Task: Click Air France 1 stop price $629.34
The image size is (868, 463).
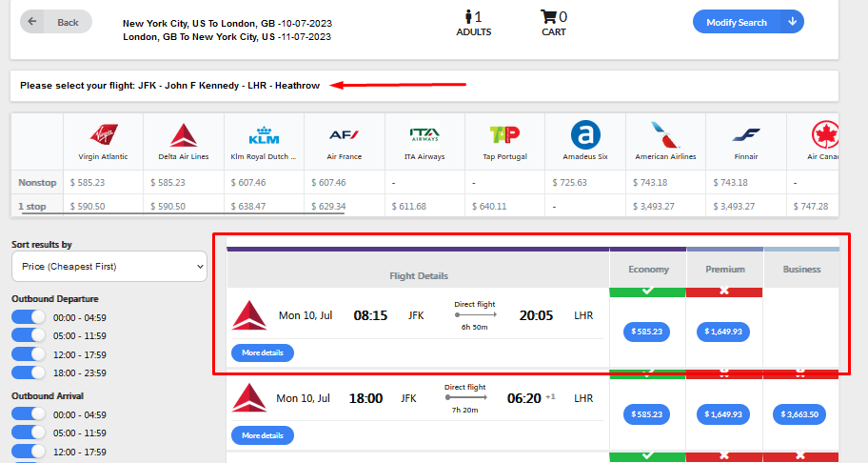Action: click(x=328, y=206)
